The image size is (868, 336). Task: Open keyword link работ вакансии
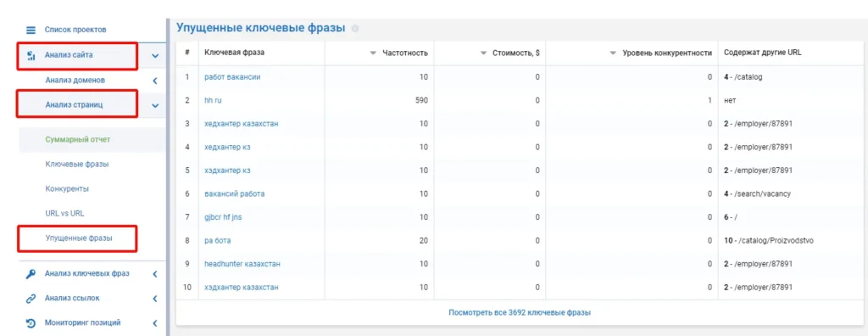pyautogui.click(x=232, y=77)
